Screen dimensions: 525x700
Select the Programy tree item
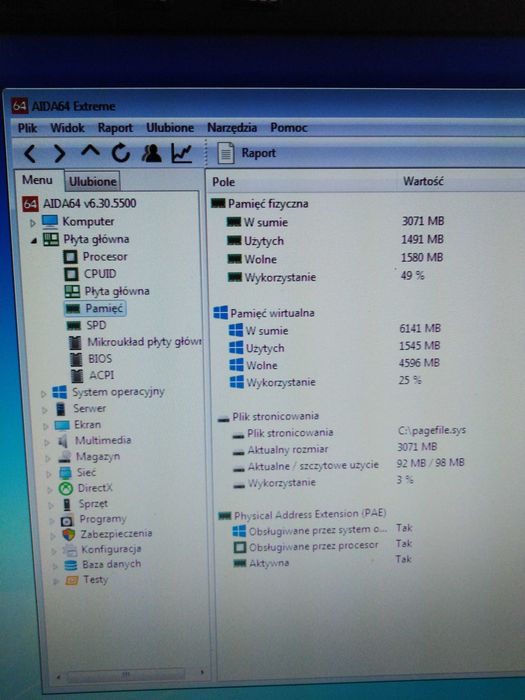[103, 519]
